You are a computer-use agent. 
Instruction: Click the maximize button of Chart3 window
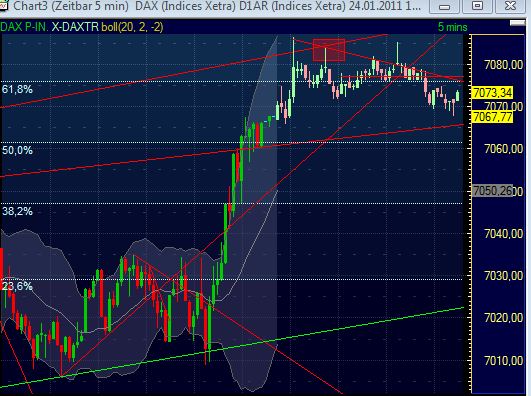[x=477, y=6]
